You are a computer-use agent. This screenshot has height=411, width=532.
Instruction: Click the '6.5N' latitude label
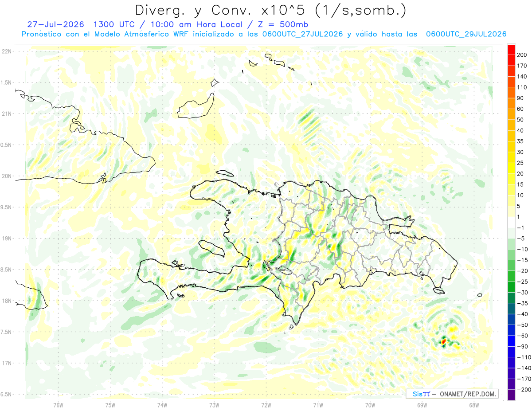(7, 394)
